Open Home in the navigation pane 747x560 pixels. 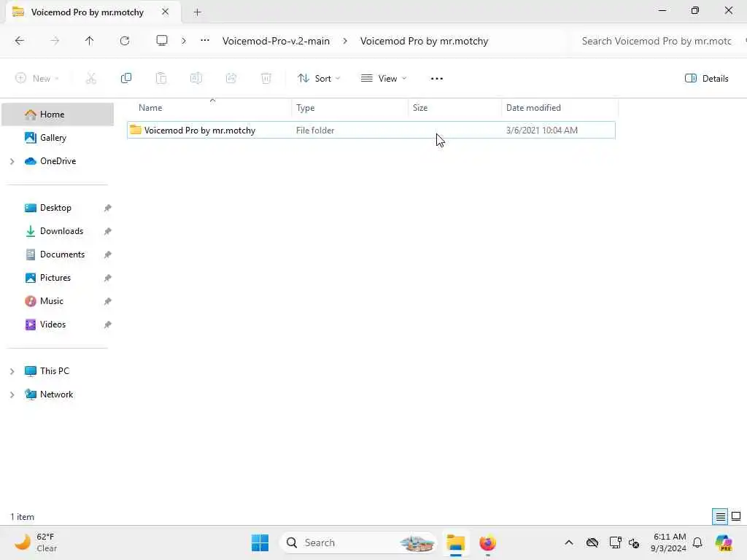[58, 114]
